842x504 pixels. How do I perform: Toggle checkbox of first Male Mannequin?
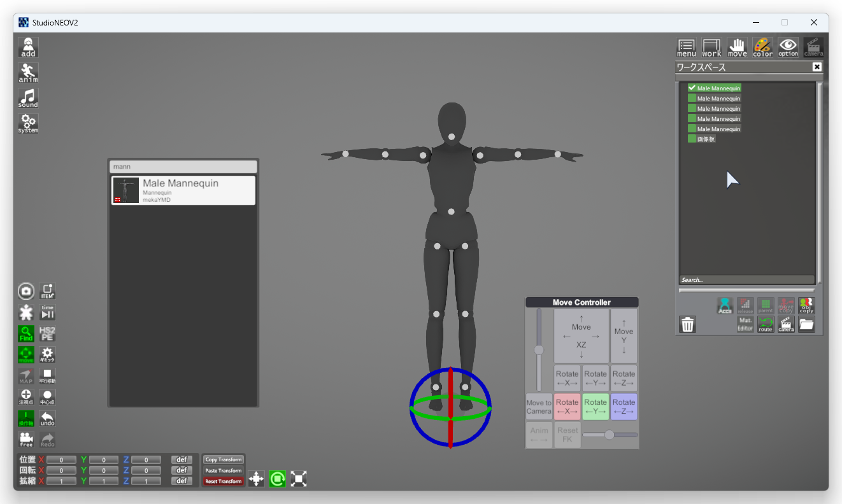(692, 88)
